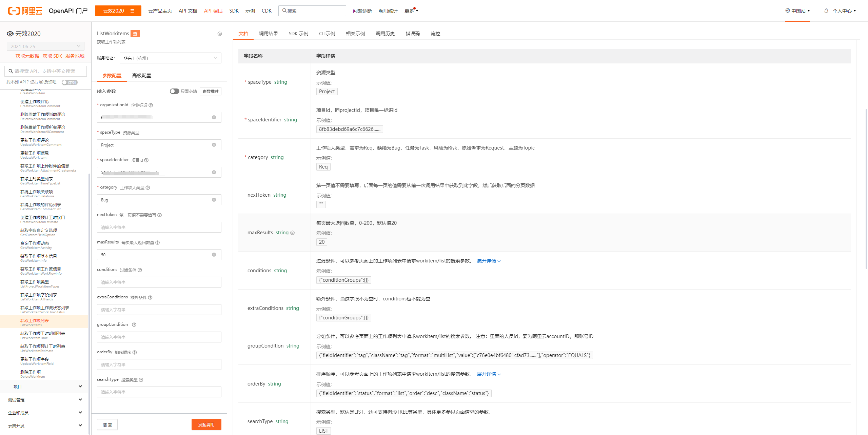This screenshot has width=868, height=435.
Task: Open the 调用历史 tab
Action: tap(385, 34)
